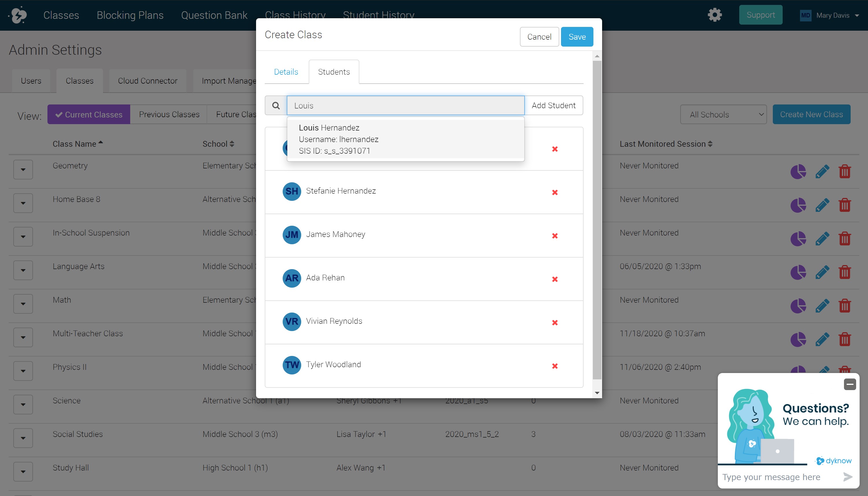Sort by School column header
868x496 pixels.
[x=218, y=144]
